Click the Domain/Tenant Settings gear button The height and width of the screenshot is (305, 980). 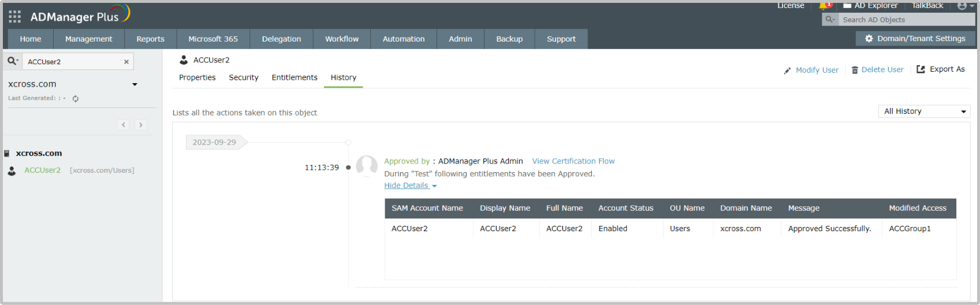click(915, 39)
